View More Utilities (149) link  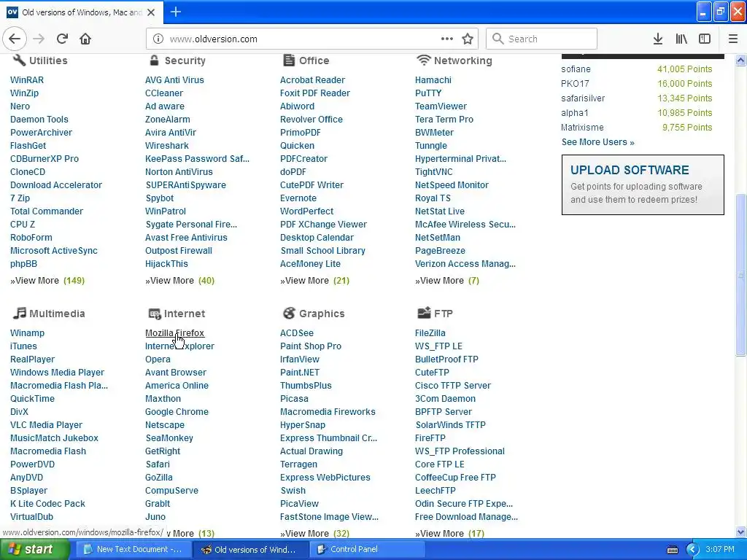(x=47, y=281)
